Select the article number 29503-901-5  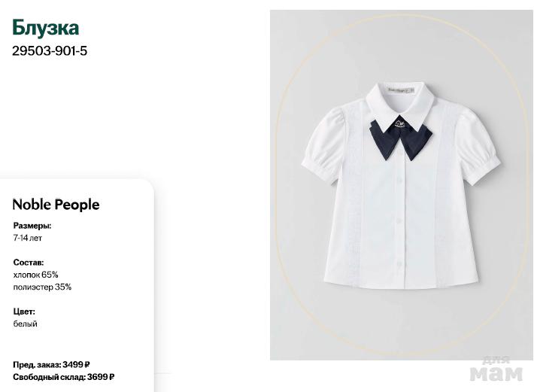point(50,51)
